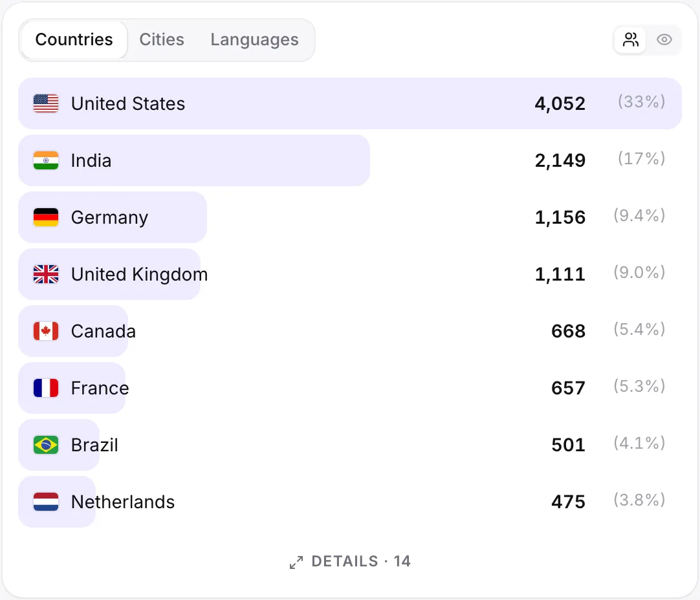Open the Languages tab
The height and width of the screenshot is (600, 700).
pos(254,39)
